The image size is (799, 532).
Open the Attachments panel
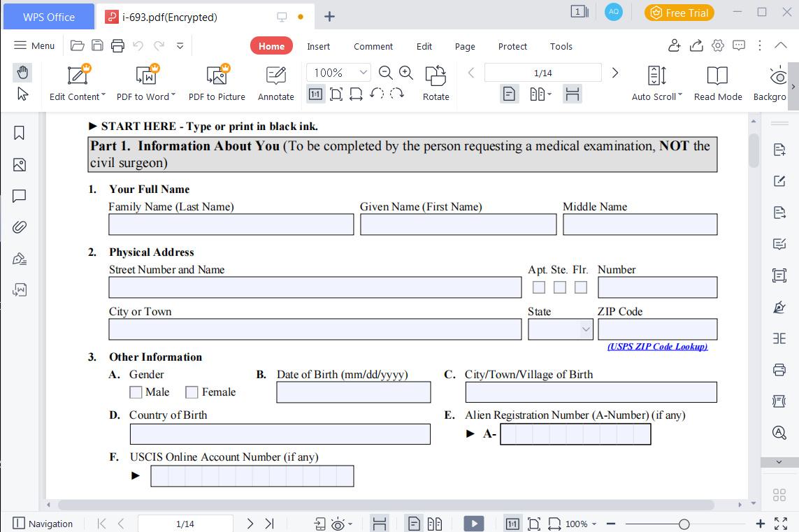pos(19,227)
